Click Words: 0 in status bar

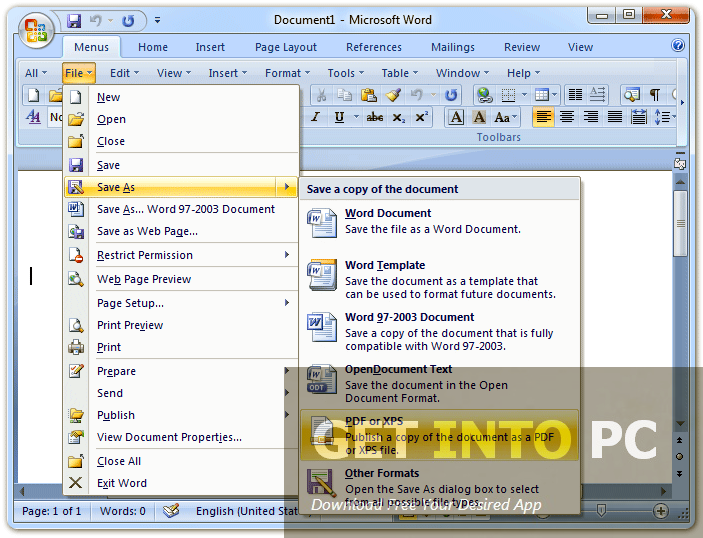pyautogui.click(x=122, y=511)
